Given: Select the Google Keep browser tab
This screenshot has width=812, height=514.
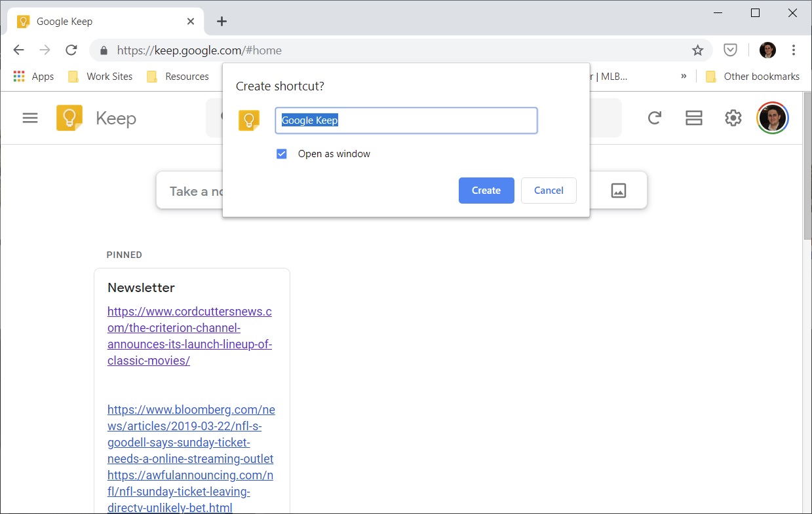Looking at the screenshot, I should point(105,22).
